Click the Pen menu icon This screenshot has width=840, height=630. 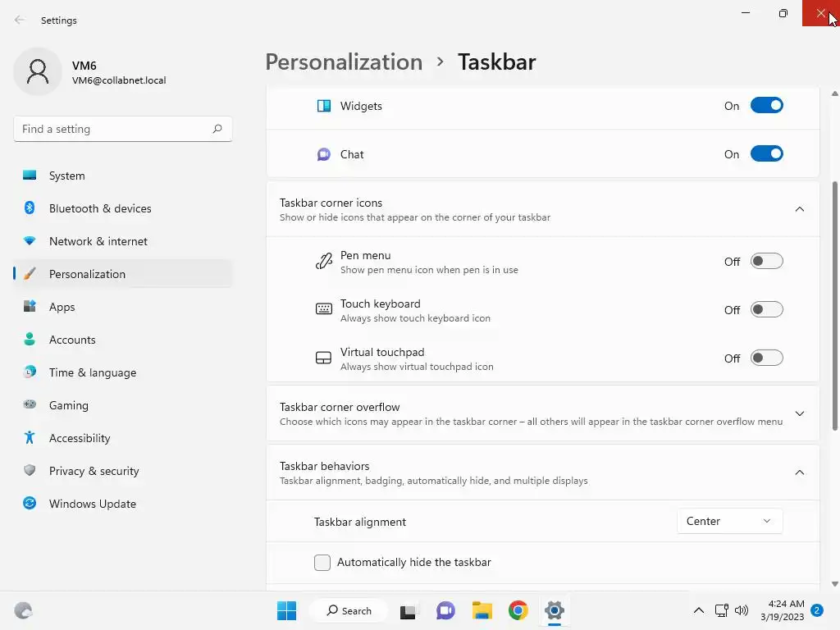tap(323, 262)
